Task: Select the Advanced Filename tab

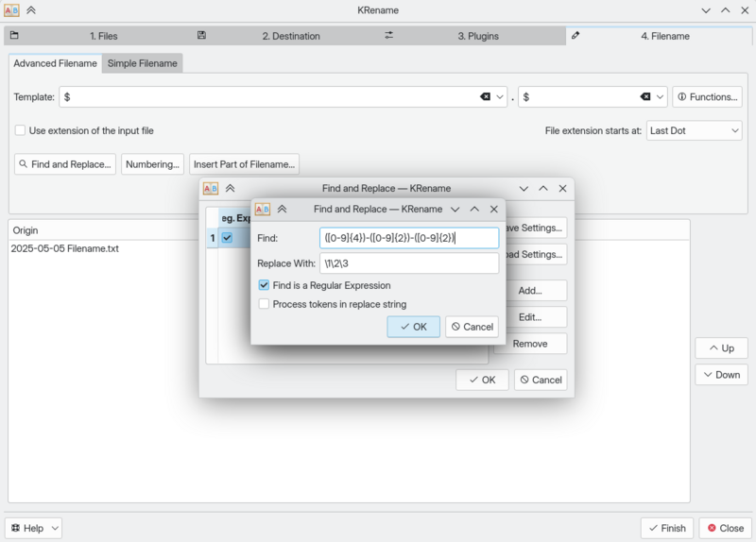Action: (55, 63)
